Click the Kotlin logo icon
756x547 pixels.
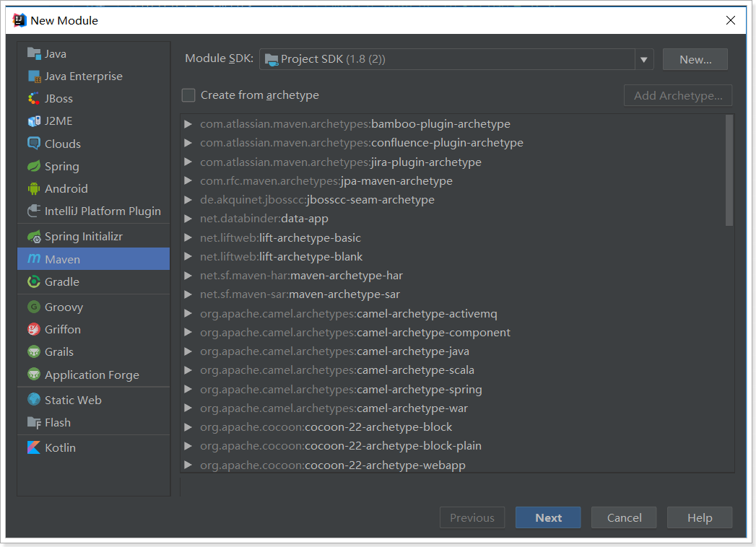point(33,447)
